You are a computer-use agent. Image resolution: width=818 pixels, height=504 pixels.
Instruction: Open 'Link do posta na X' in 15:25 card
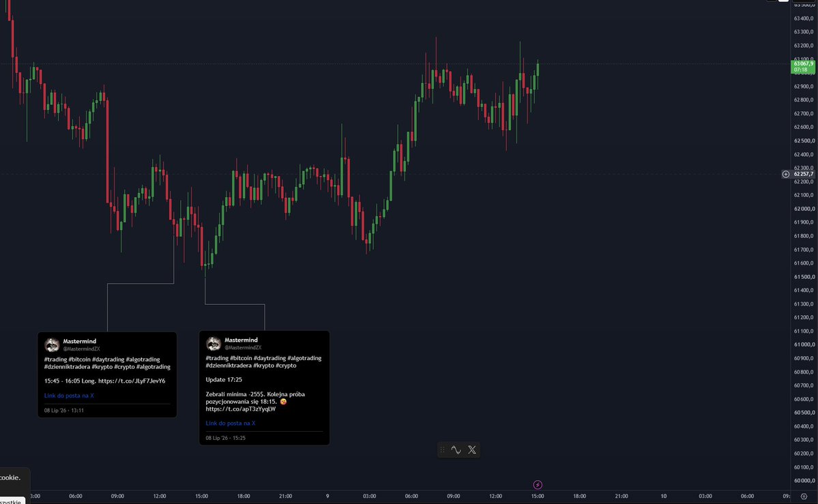231,423
